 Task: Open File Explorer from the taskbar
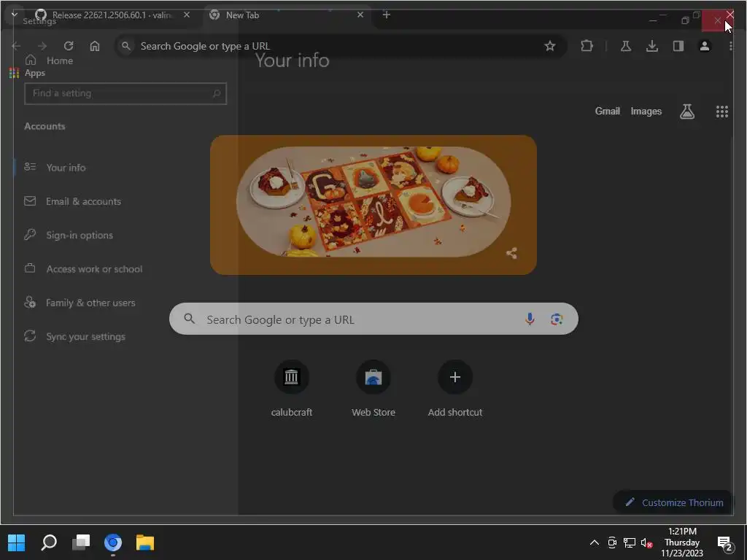145,542
